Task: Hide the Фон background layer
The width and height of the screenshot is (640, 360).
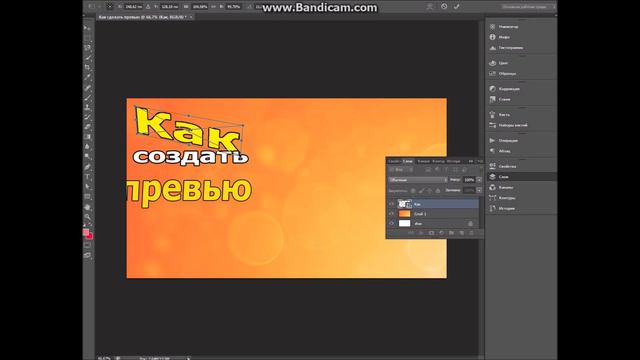Action: (391, 223)
